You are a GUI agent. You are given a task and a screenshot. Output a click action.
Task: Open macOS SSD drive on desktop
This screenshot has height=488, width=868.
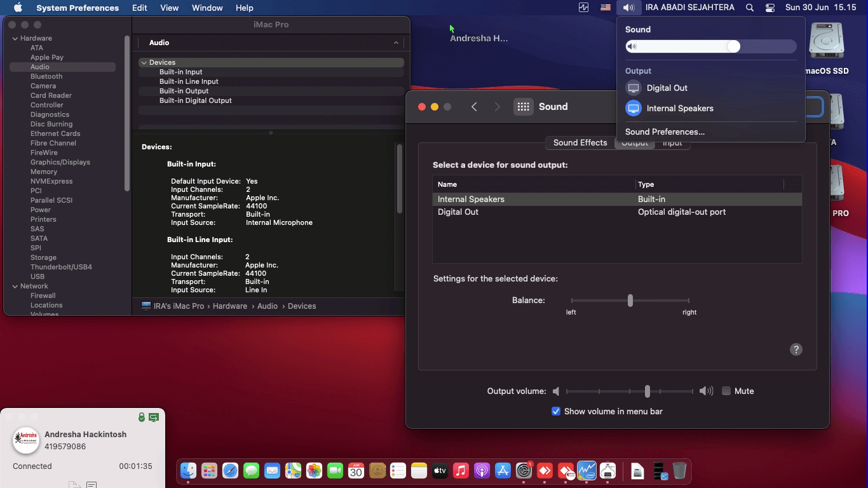click(x=827, y=48)
